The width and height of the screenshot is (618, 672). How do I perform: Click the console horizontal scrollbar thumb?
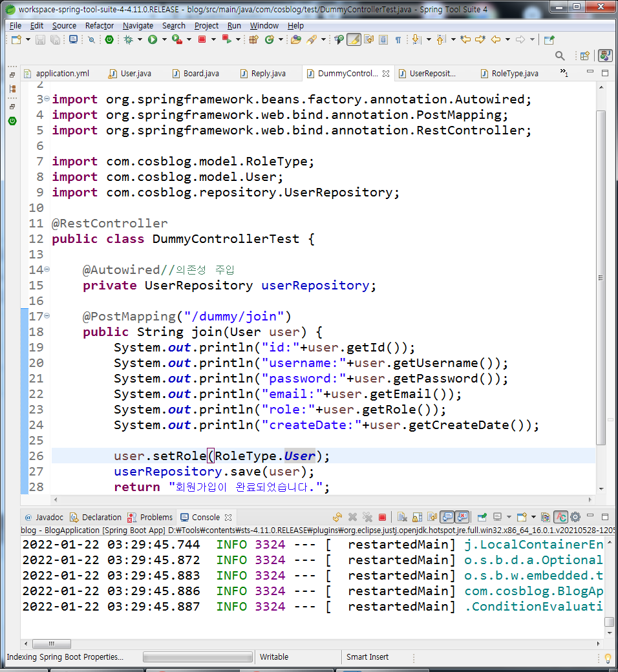point(52,644)
